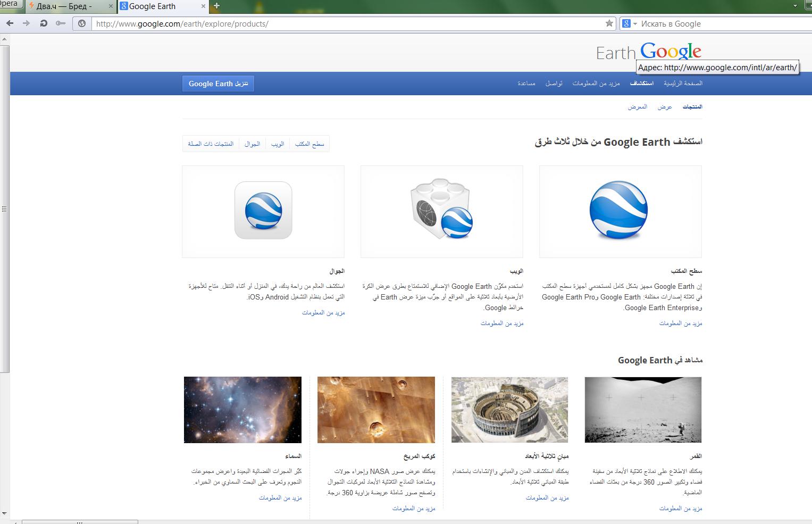The width and height of the screenshot is (812, 524).
Task: Click the blue Google Earth desktop globe icon
Action: (618, 211)
